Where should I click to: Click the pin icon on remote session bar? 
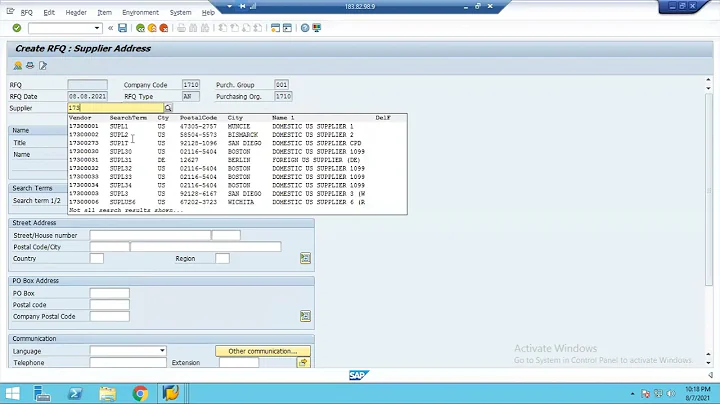(242, 6)
